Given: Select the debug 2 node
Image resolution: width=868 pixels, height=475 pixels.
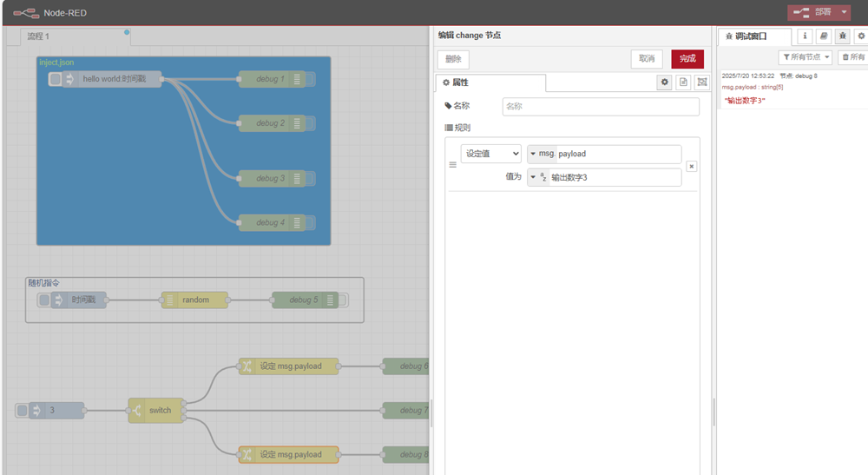Looking at the screenshot, I should (270, 123).
